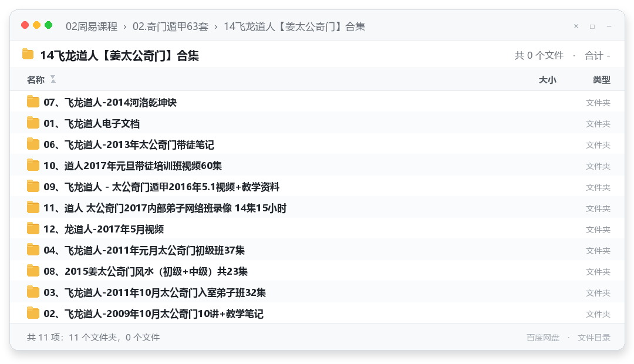634x364 pixels.
Task: Open folder 01、飞龙道人电子文档
Action: pos(92,123)
